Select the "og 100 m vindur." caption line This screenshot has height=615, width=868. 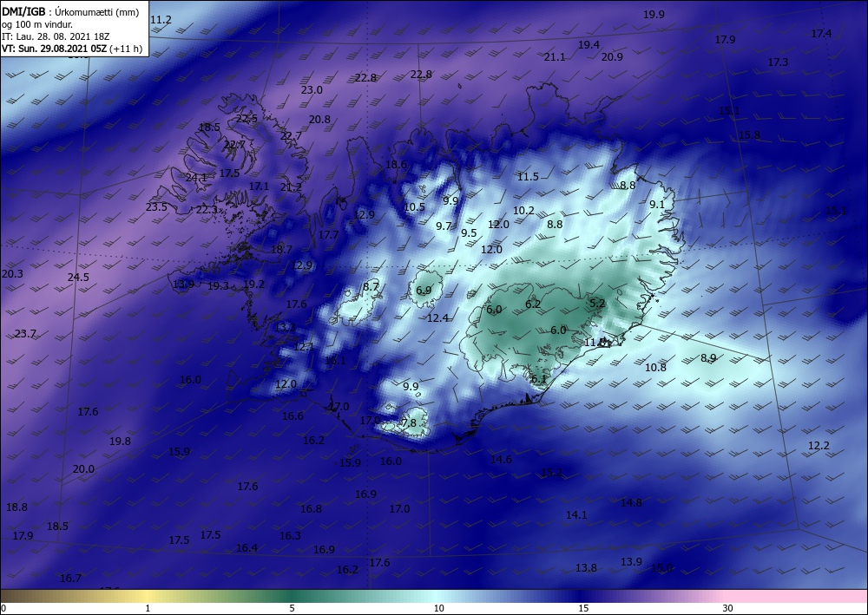pos(37,24)
